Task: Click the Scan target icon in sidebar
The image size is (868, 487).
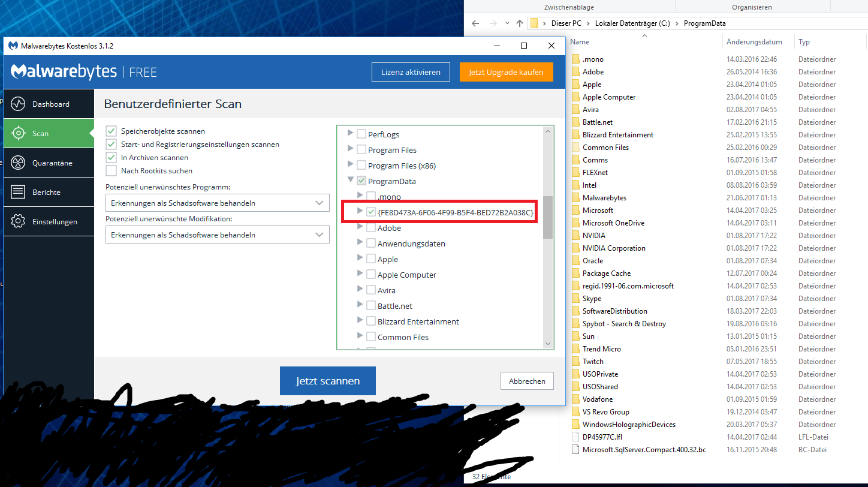Action: pyautogui.click(x=18, y=133)
